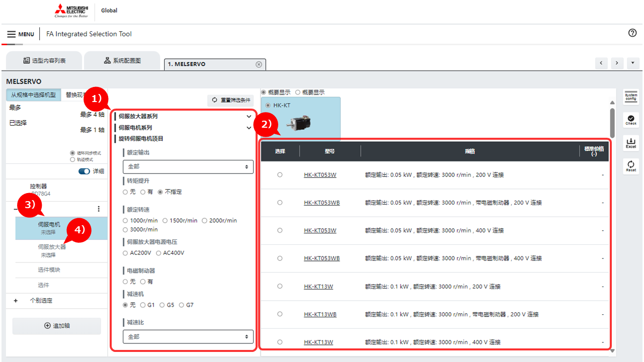The height and width of the screenshot is (362, 644).
Task: Select the 2000r/min rated speed option
Action: (204, 220)
